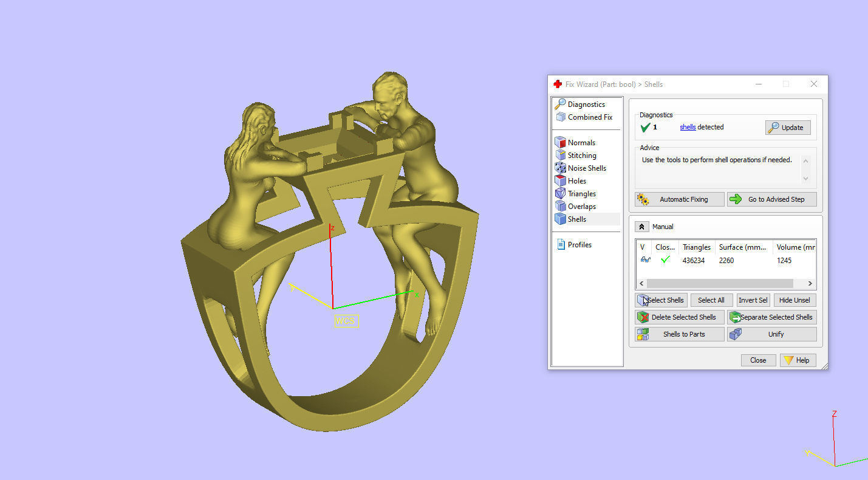The height and width of the screenshot is (480, 868).
Task: Select the Shells step in sidebar
Action: (x=587, y=219)
